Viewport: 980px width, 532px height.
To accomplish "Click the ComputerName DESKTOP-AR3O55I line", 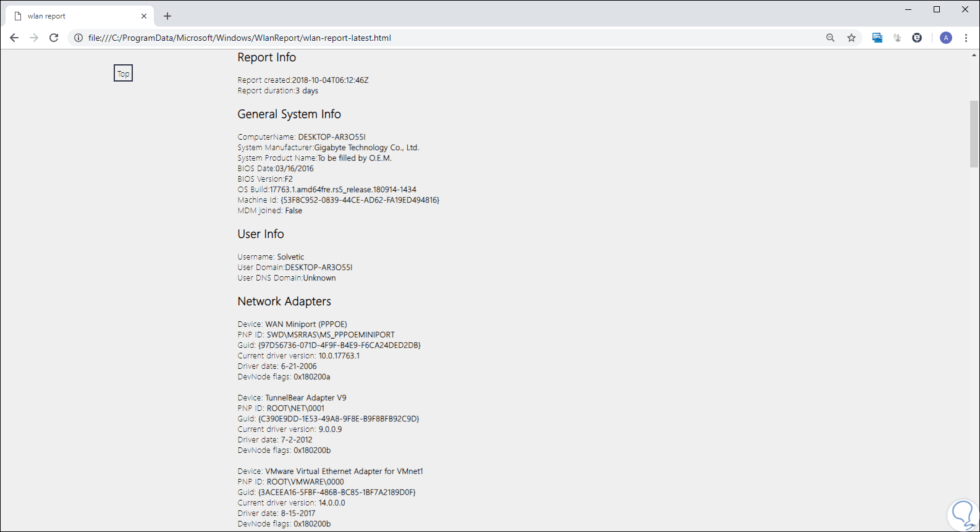I will point(302,137).
